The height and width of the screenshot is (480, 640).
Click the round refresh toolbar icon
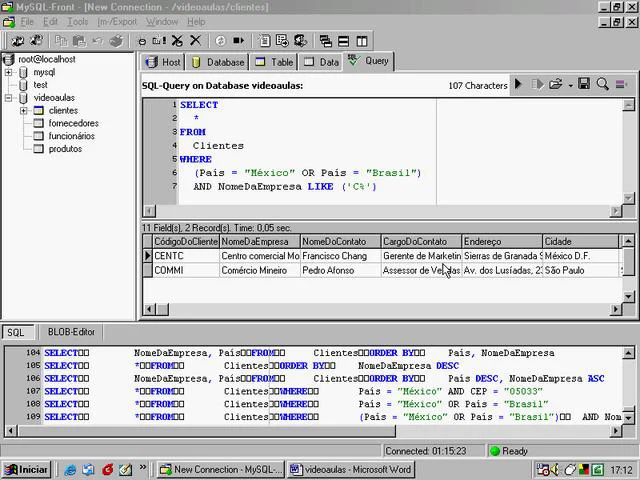[220, 40]
